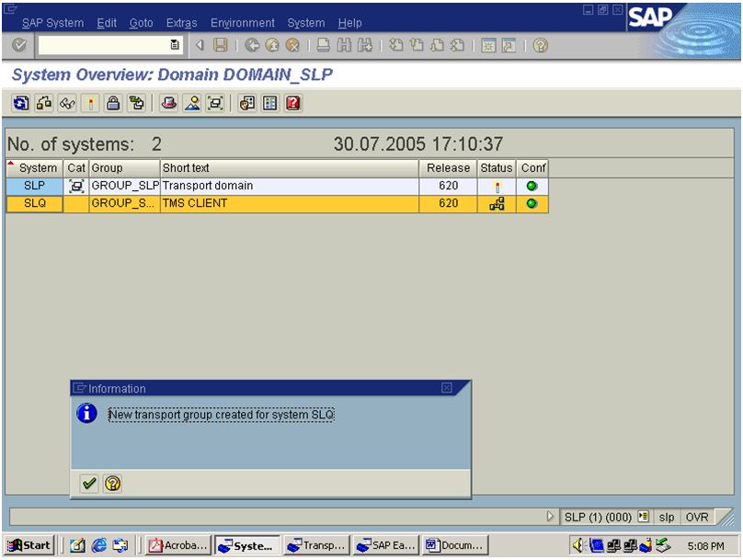Confirm the Information dialog with the green checkmark
The width and height of the screenshot is (743, 560).
89,484
